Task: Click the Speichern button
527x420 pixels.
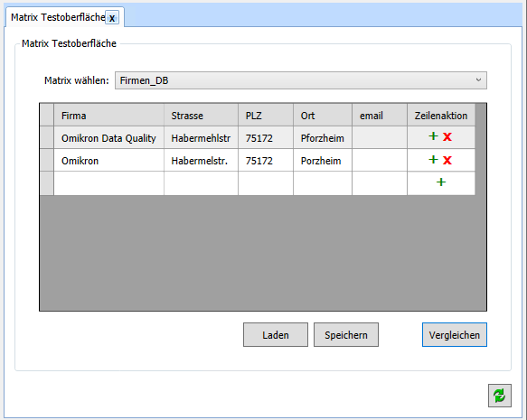Action: click(346, 335)
